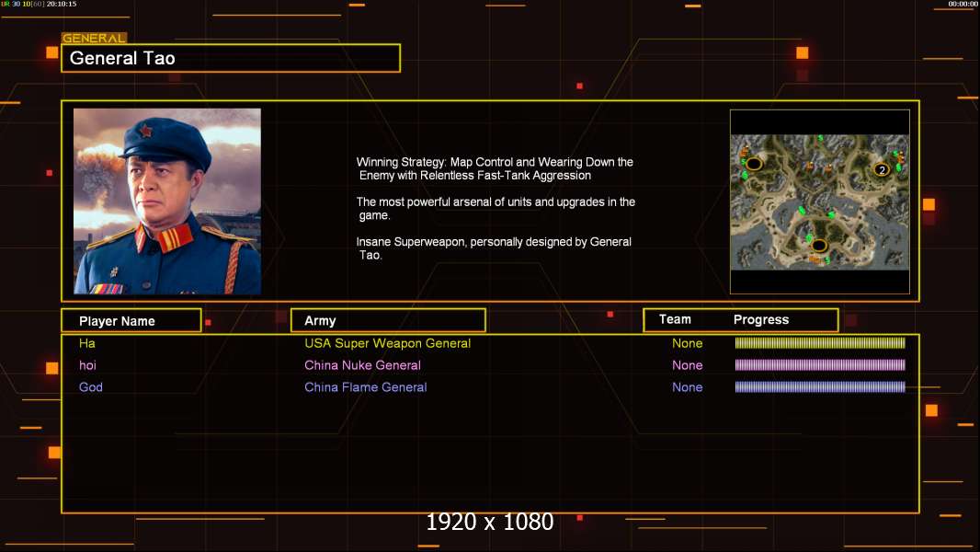Click the most powerful arsenal text line
This screenshot has width=980, height=552.
(496, 209)
